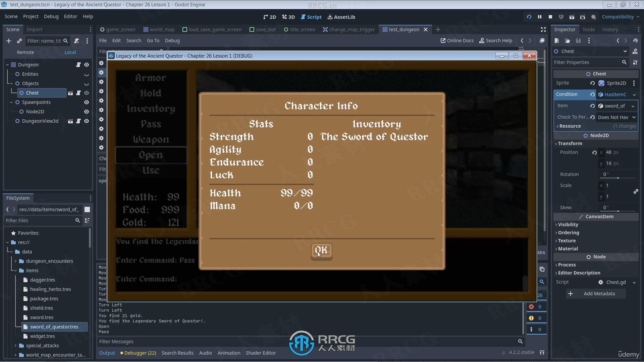Switch to the world_map scene tab
The height and width of the screenshot is (362, 644).
coord(159,29)
